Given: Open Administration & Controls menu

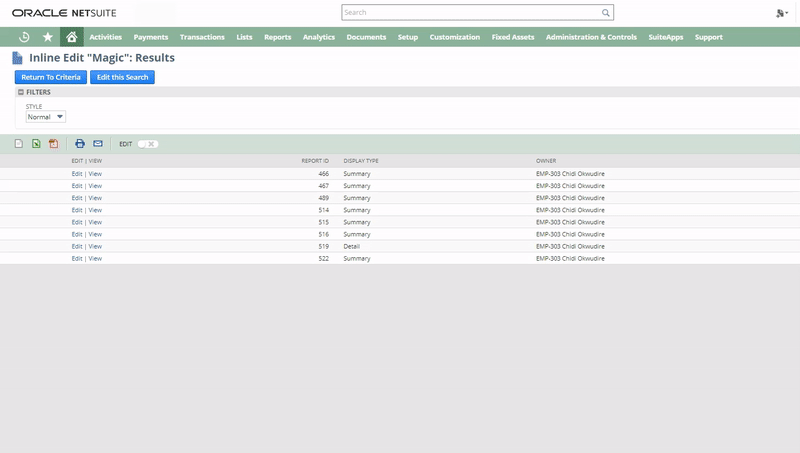Looking at the screenshot, I should (591, 37).
